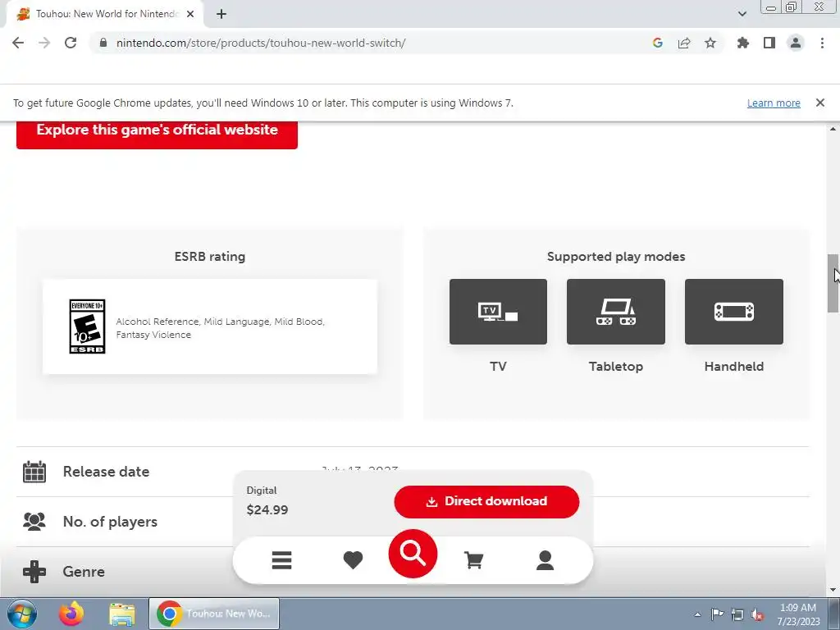Open the Windows Start menu

[22, 614]
